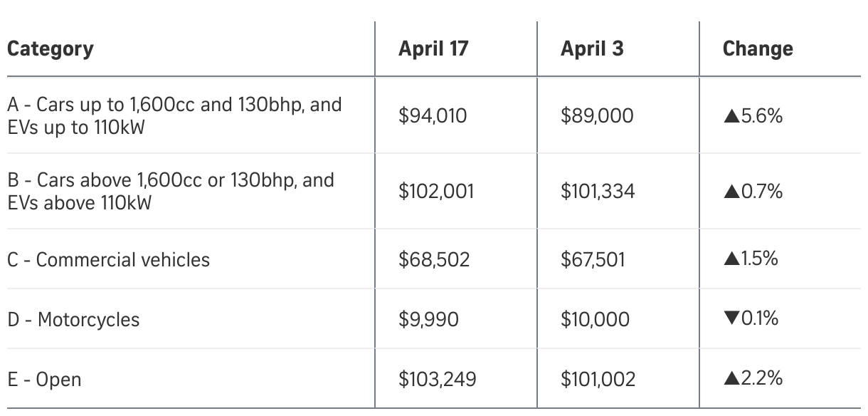Click the $103,249 Open category price
The image size is (868, 416).
click(438, 380)
